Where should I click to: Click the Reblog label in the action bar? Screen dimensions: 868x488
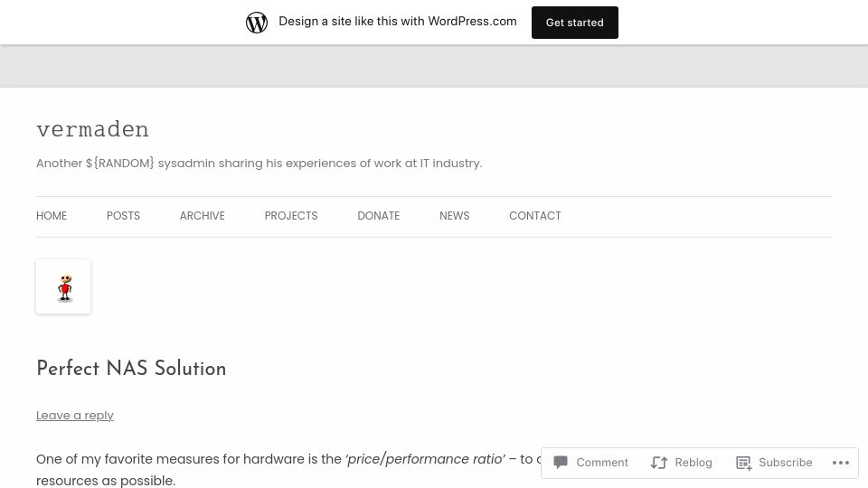coord(693,463)
